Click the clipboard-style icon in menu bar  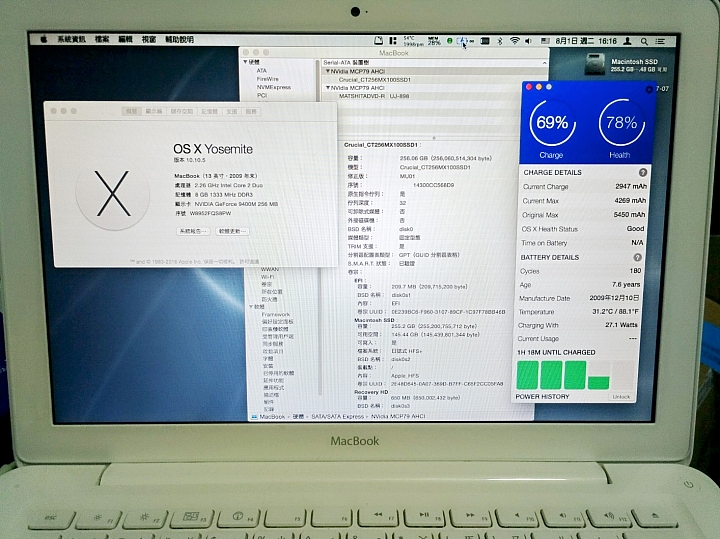378,40
